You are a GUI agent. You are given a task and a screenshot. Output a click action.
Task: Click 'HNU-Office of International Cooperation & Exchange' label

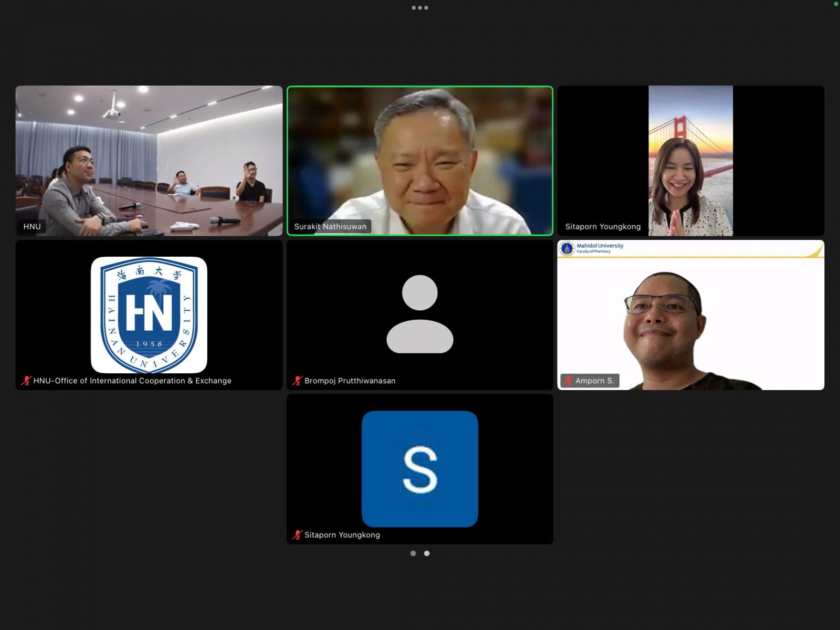(x=132, y=381)
